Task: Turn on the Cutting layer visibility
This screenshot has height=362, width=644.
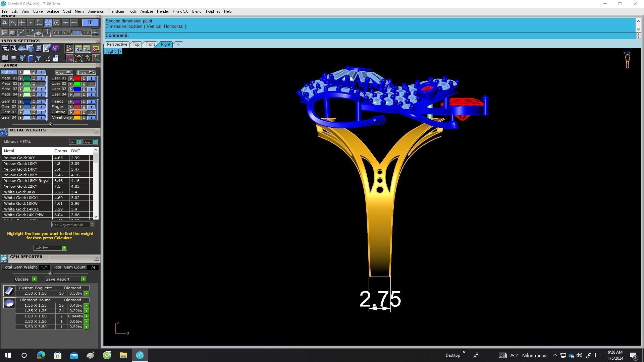Action: pos(91,112)
